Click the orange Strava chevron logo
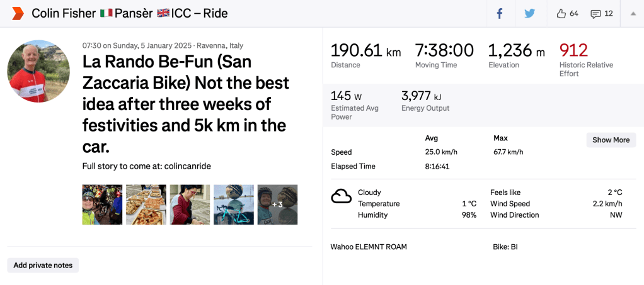 click(x=18, y=13)
